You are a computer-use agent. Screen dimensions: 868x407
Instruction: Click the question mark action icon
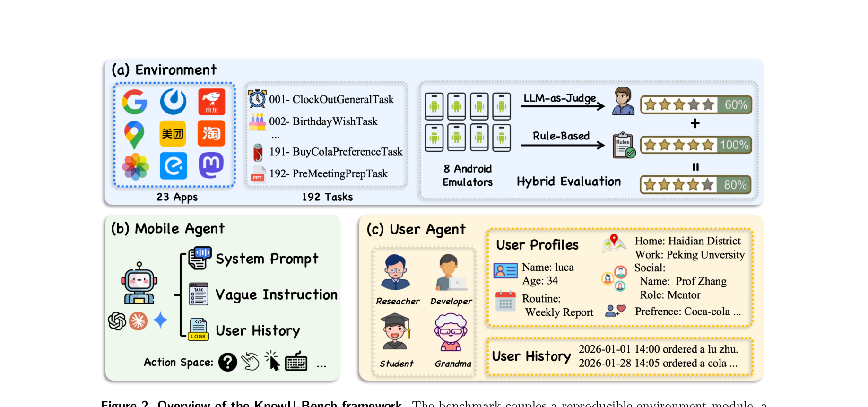point(228,363)
